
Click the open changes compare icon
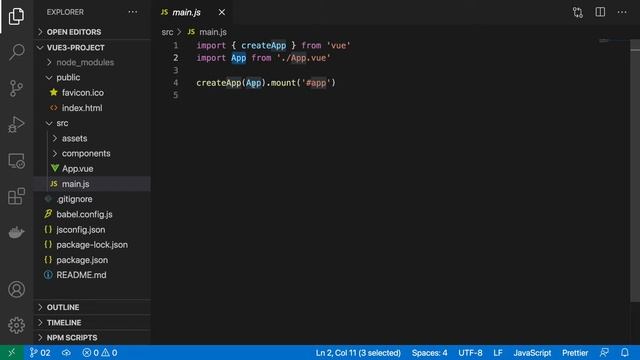pyautogui.click(x=578, y=12)
